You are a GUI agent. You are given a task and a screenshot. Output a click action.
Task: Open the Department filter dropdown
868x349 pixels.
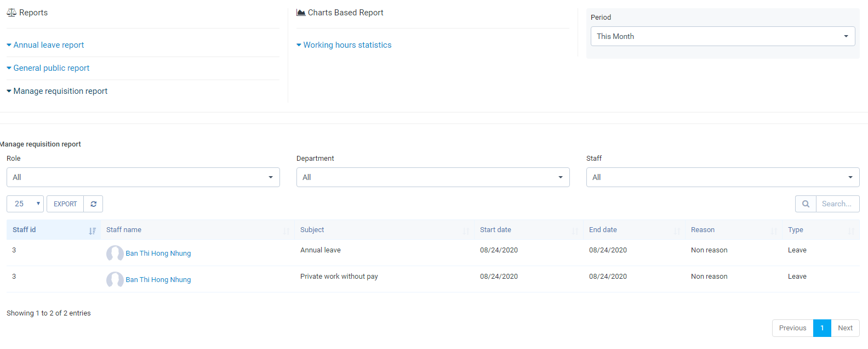(x=433, y=177)
